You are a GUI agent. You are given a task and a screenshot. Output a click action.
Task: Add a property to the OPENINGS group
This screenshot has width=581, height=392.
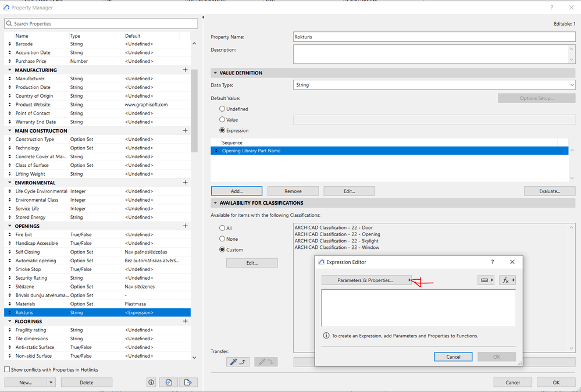click(186, 226)
